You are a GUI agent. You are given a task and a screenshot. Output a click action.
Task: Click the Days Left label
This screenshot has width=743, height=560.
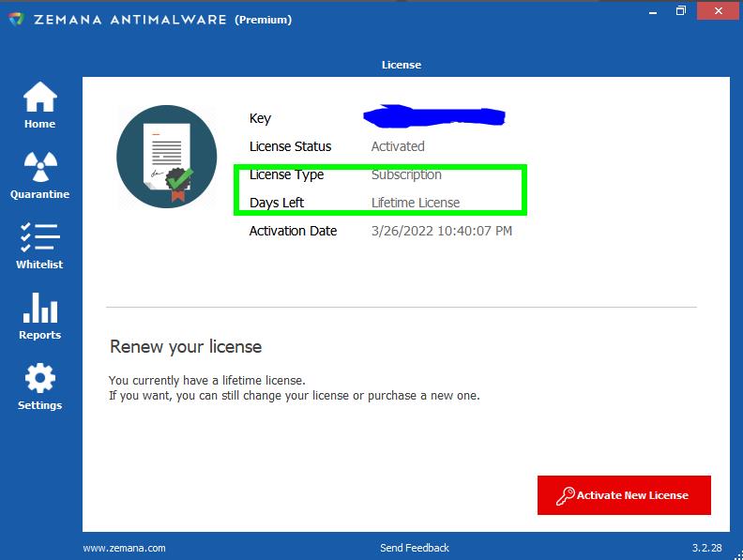(x=276, y=203)
